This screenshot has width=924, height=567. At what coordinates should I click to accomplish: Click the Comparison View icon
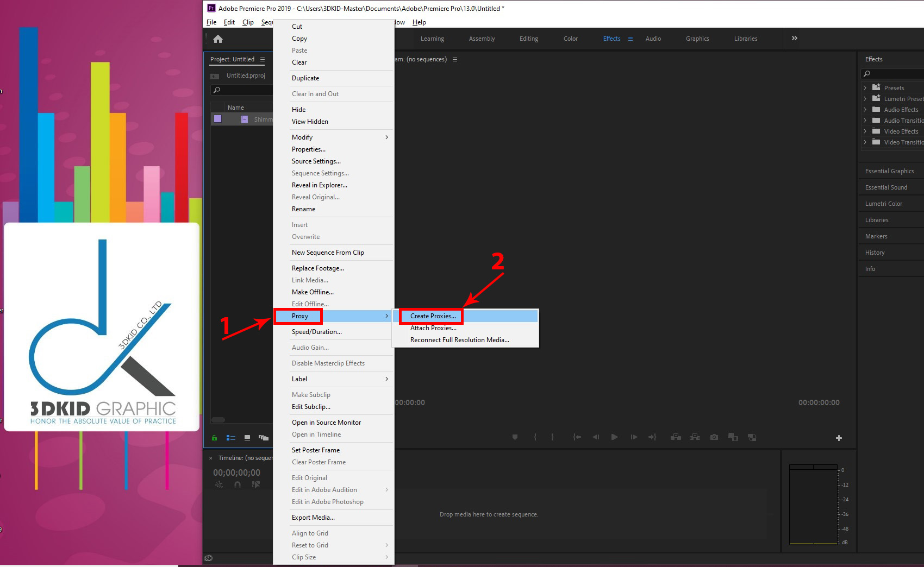[733, 437]
